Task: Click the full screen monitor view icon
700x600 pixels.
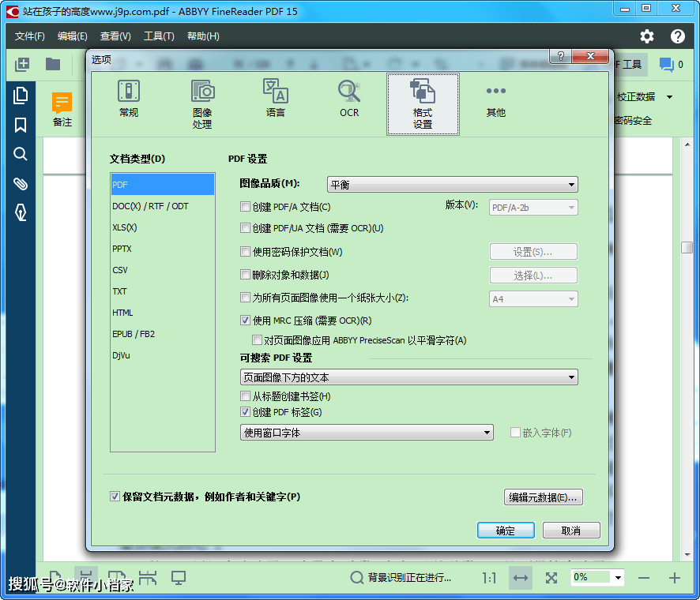Action: coord(179,578)
